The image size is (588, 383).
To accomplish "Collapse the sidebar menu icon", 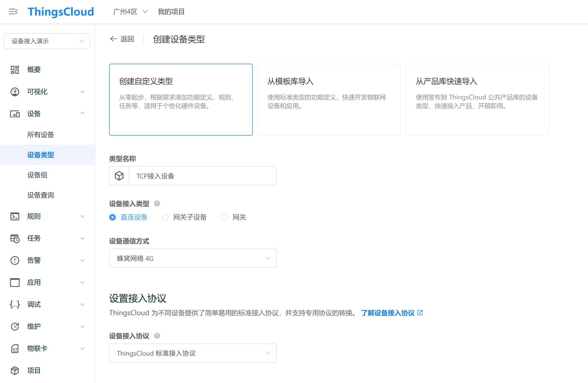I will 13,11.
